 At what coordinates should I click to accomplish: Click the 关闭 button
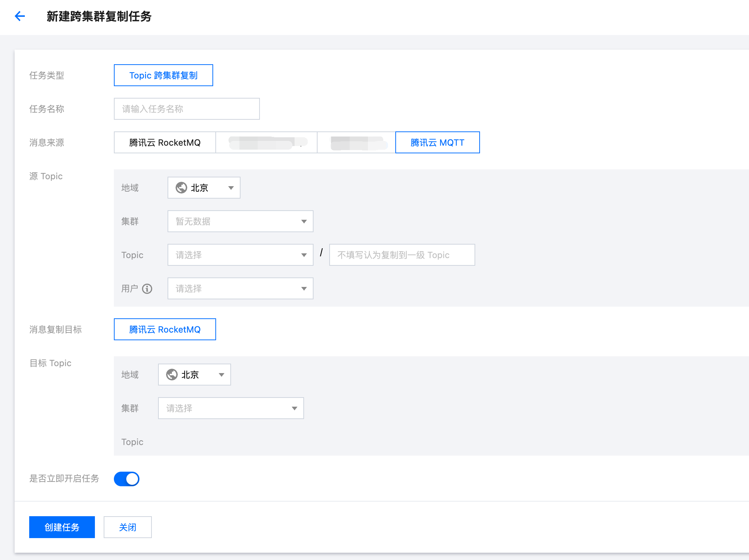(x=127, y=527)
